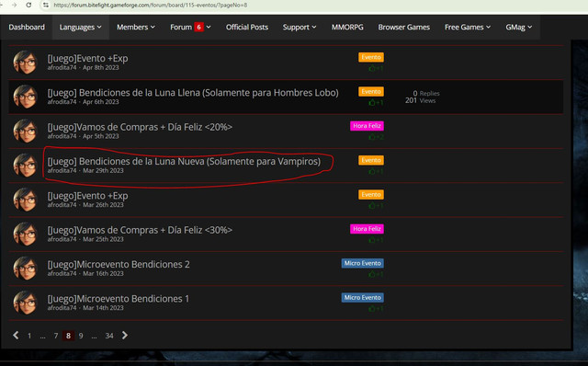Reload the page with the browser refresh icon
Screen dimensions: 588x366
[28, 5]
